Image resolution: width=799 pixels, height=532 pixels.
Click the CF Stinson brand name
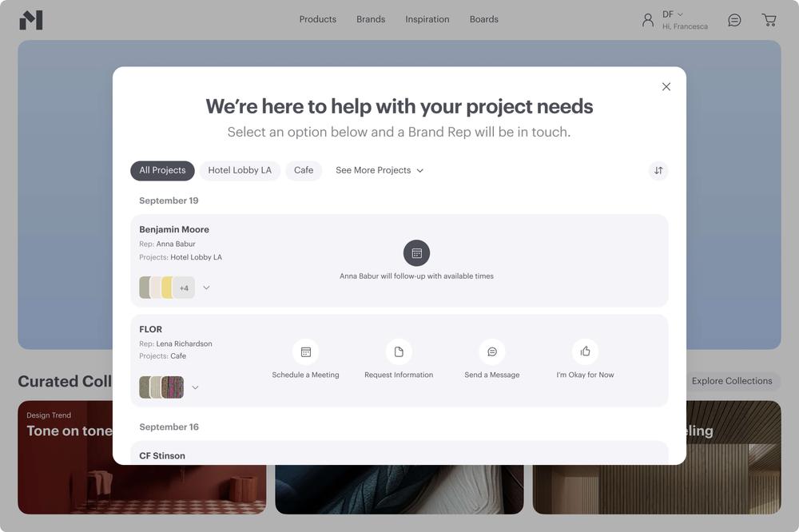162,455
